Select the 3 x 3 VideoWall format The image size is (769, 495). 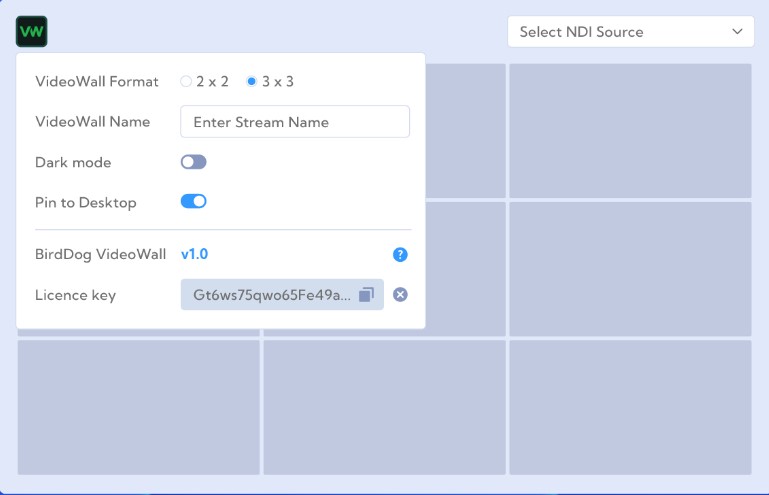pyautogui.click(x=252, y=82)
